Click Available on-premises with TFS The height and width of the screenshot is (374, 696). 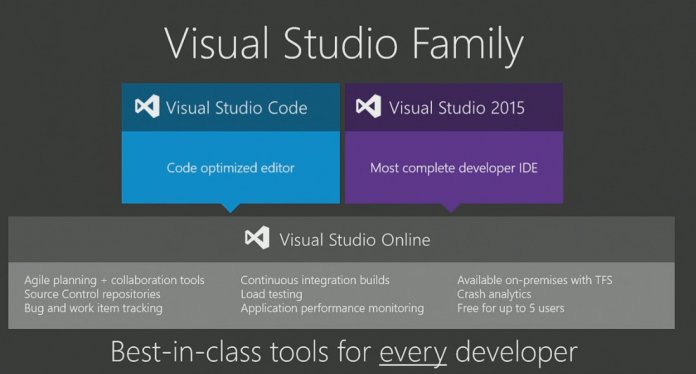click(535, 280)
